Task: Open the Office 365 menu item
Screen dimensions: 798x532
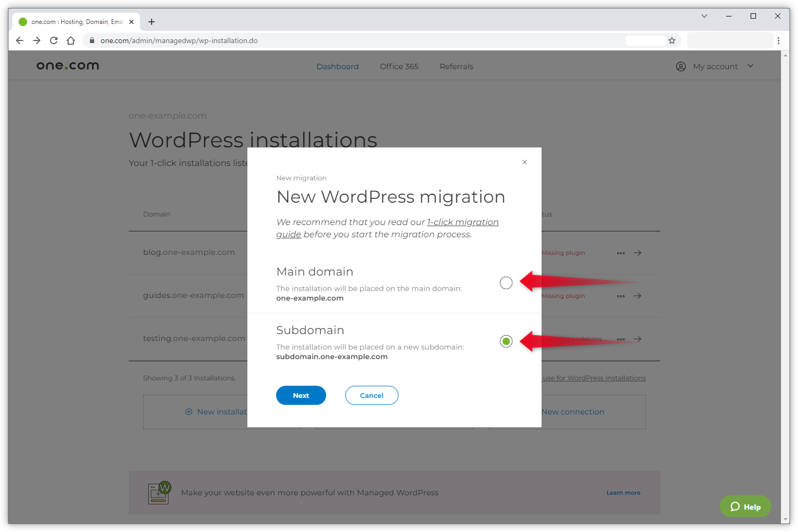Action: [399, 66]
